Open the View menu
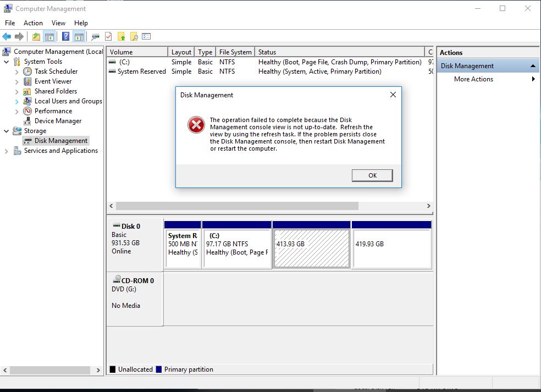The width and height of the screenshot is (541, 392). click(58, 23)
